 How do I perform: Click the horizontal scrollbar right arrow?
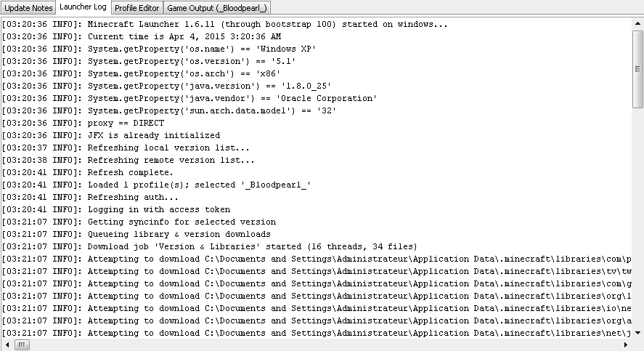point(626,345)
